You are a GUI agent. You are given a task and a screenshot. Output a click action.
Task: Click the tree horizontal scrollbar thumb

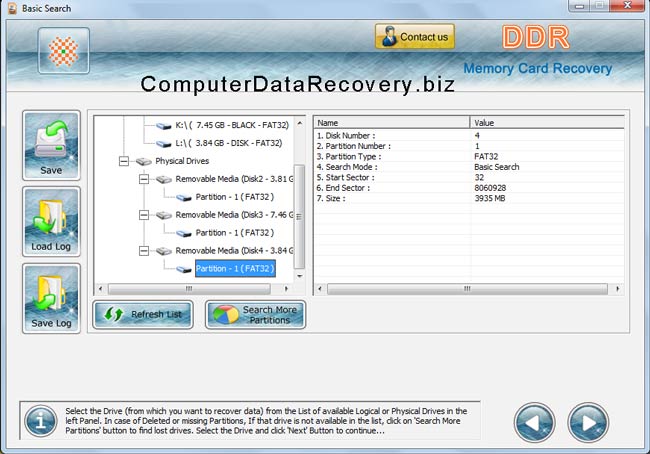point(189,289)
